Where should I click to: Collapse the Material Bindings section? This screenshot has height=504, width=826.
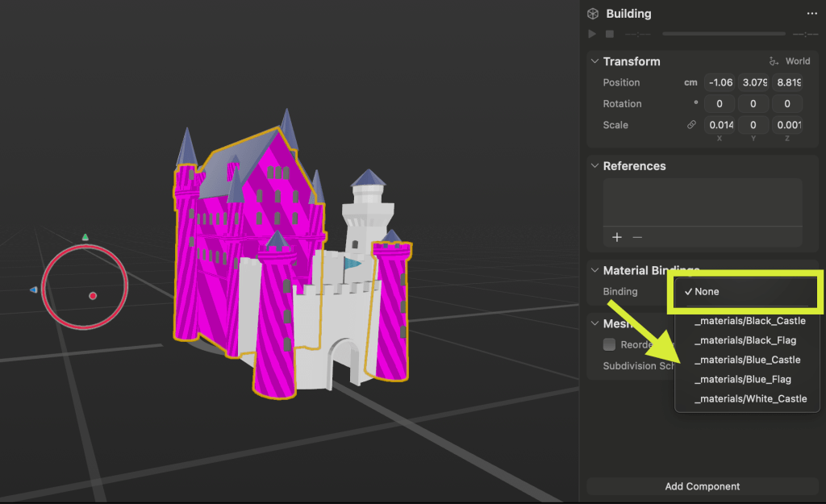click(x=594, y=271)
